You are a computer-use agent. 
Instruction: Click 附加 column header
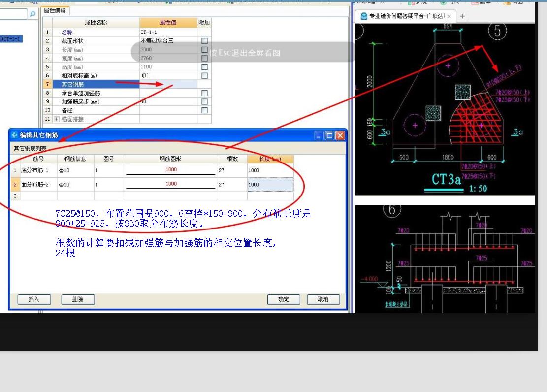pyautogui.click(x=204, y=22)
